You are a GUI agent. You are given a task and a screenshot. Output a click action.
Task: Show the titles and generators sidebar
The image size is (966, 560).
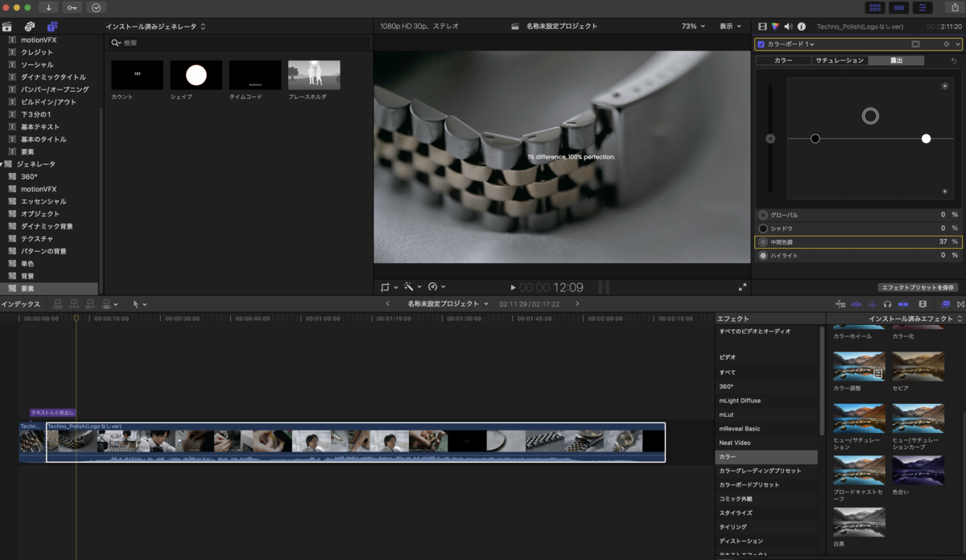click(x=52, y=27)
